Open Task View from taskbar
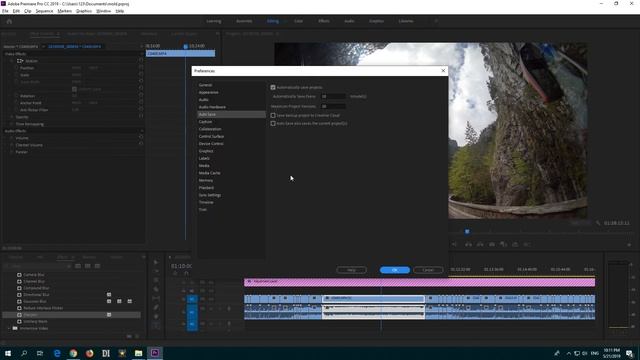The width and height of the screenshot is (640, 360). [40, 353]
